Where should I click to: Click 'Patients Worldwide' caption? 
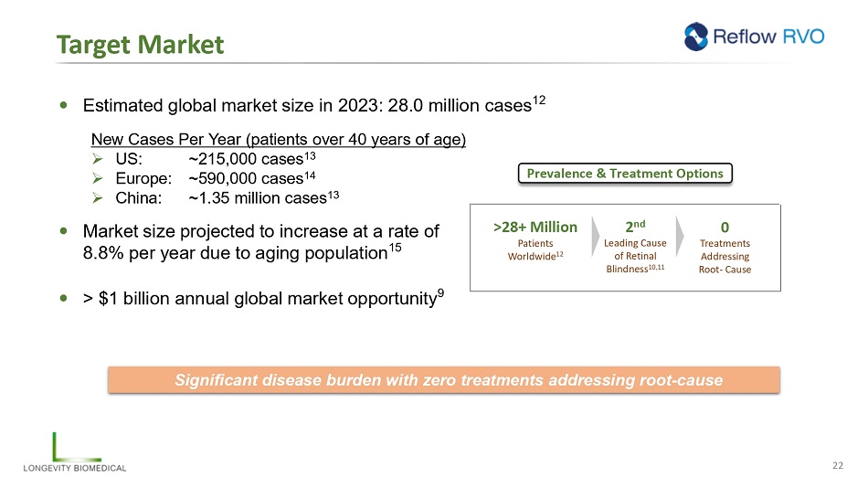pyautogui.click(x=535, y=249)
